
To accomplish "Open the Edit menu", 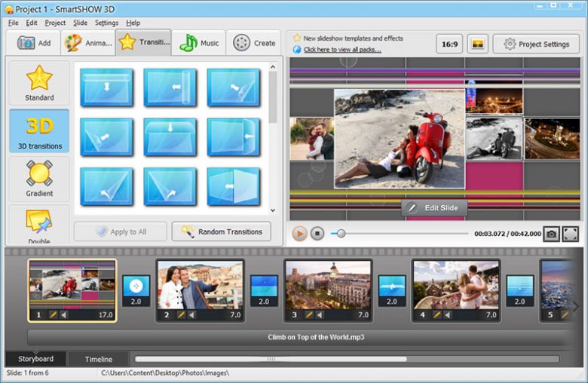I will [32, 23].
